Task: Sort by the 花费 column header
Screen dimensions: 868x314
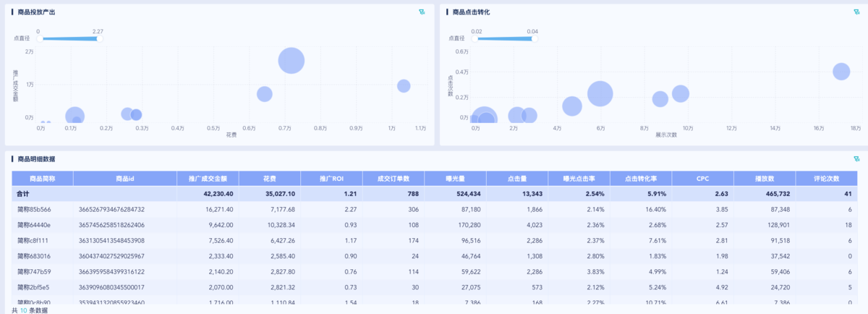Action: (270, 178)
